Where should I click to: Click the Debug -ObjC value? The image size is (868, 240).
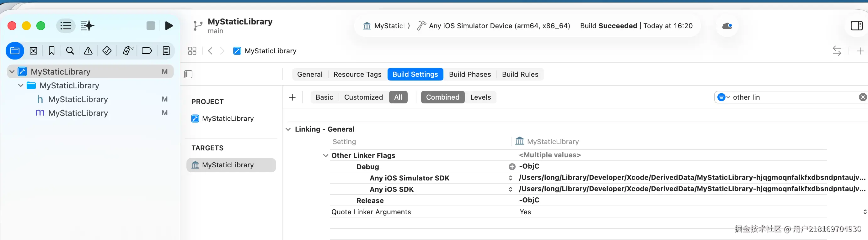529,166
